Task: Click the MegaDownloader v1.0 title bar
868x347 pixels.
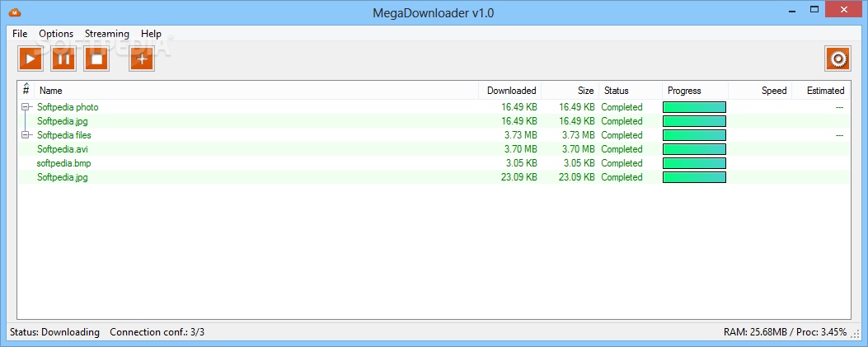Action: (434, 12)
